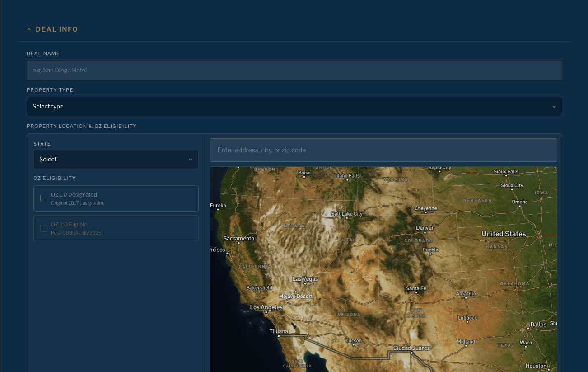Click the United States country label

504,234
